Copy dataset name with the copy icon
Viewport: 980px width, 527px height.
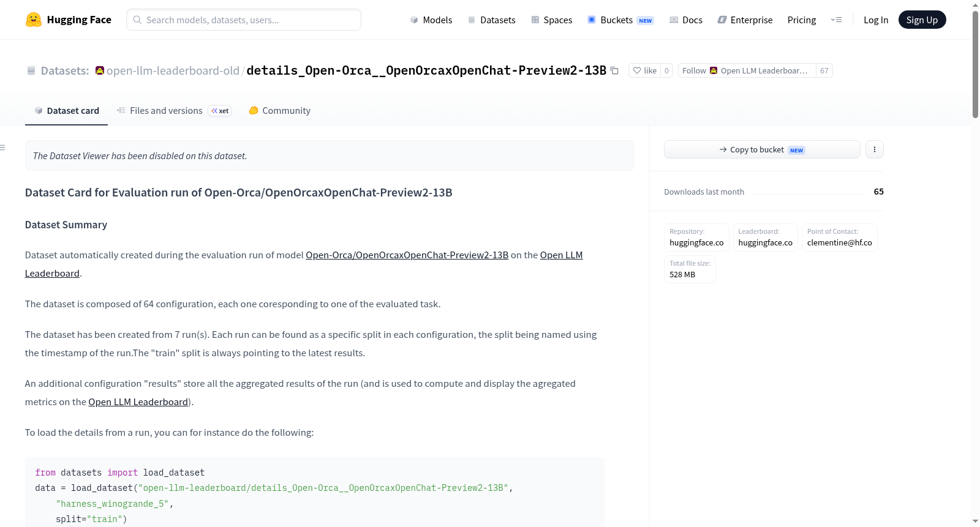(x=614, y=71)
